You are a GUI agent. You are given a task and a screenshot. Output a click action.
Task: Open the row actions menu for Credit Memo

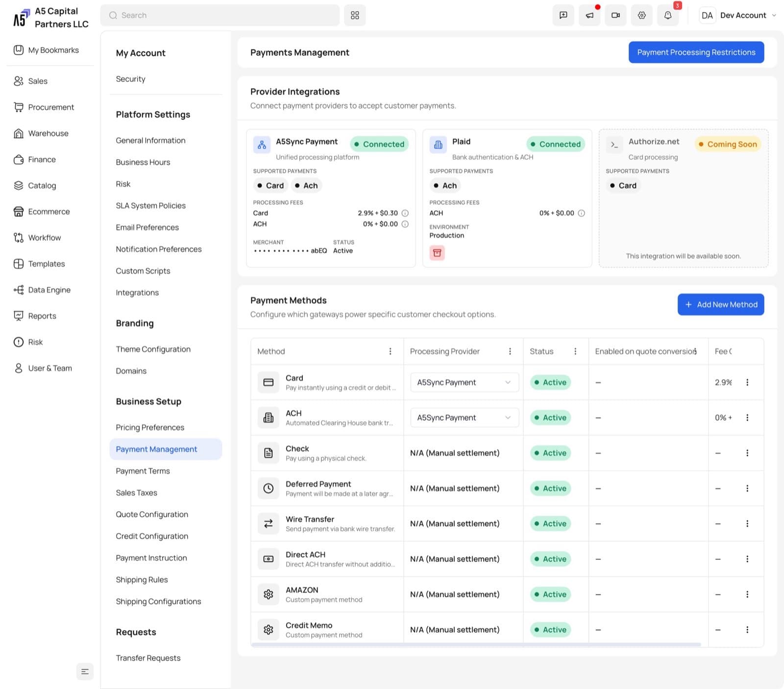(x=747, y=630)
